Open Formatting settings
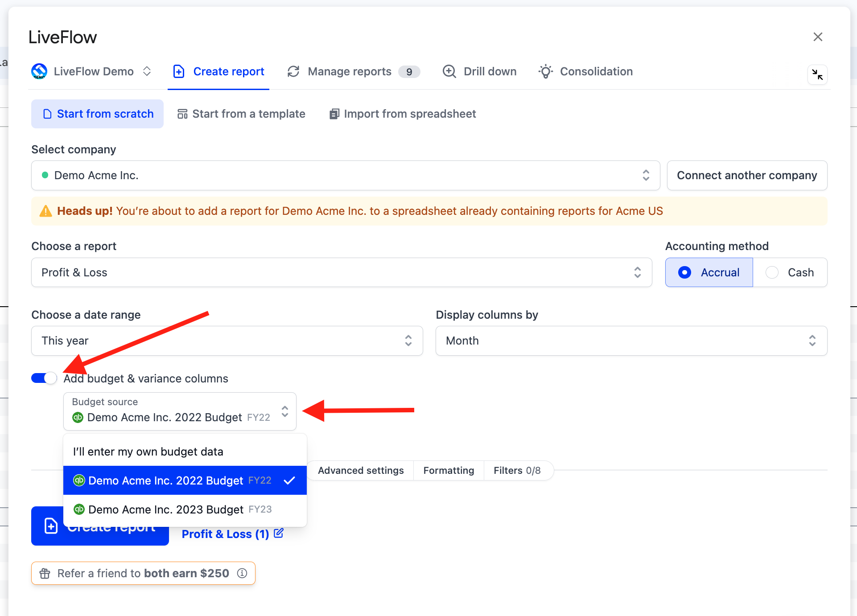The width and height of the screenshot is (857, 616). 449,471
